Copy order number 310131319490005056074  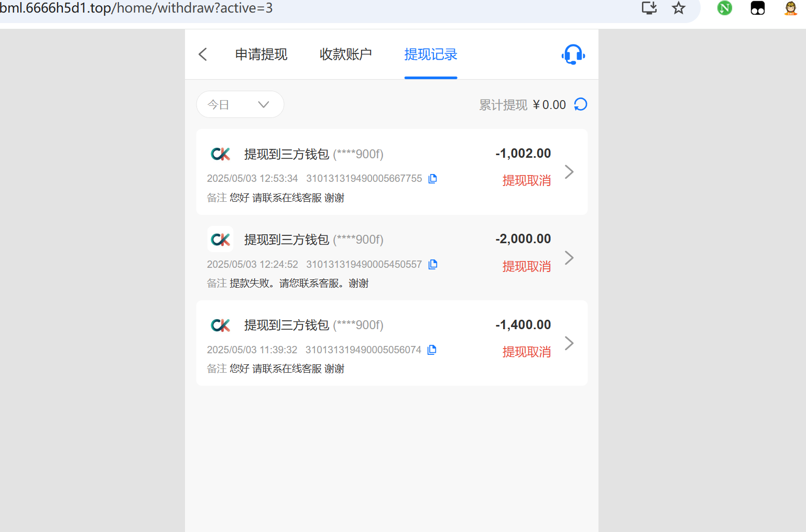[x=431, y=350]
